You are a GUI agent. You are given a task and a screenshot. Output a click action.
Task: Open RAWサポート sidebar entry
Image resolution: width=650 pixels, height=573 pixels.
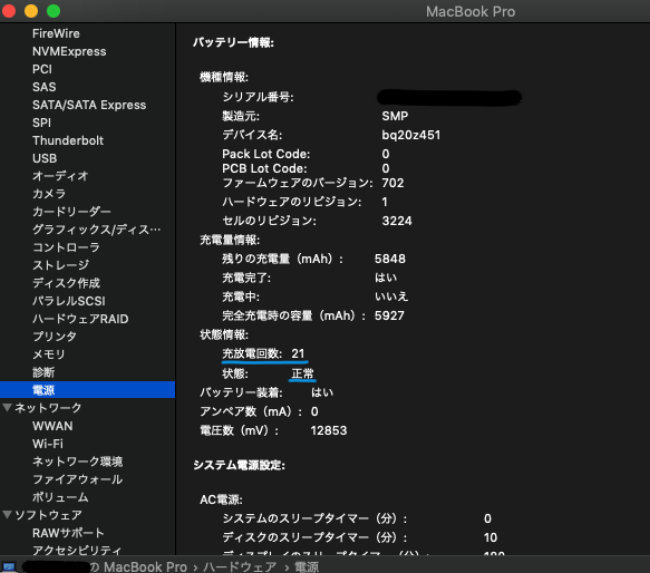click(68, 533)
